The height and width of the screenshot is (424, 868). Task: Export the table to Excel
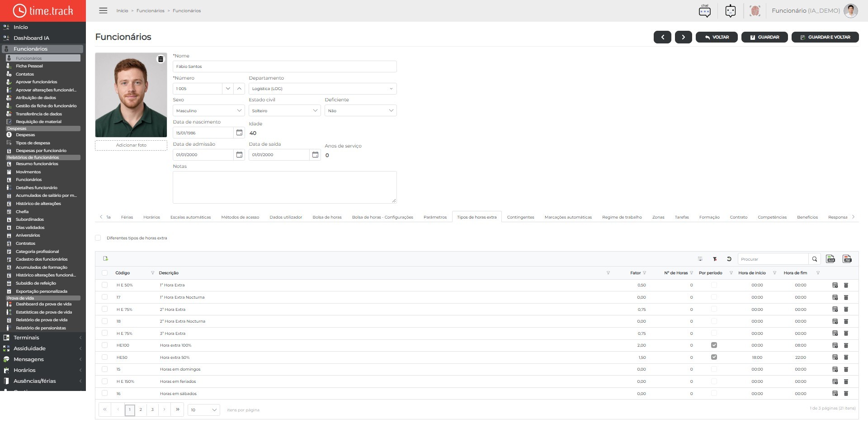point(830,259)
